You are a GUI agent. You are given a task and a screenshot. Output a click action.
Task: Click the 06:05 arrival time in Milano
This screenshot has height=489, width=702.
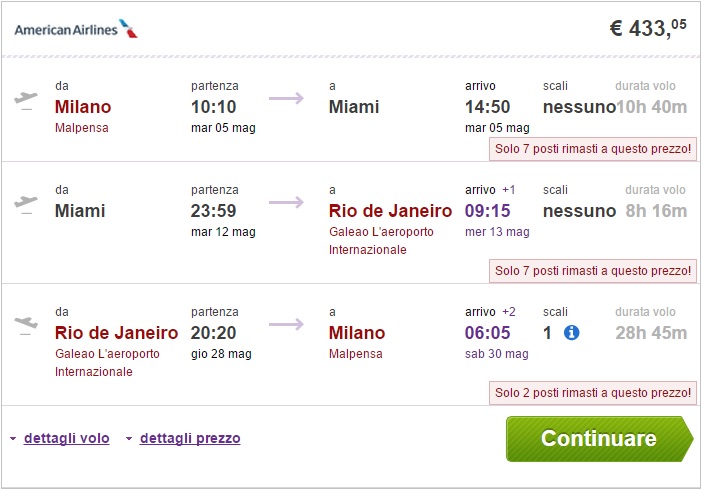[490, 333]
